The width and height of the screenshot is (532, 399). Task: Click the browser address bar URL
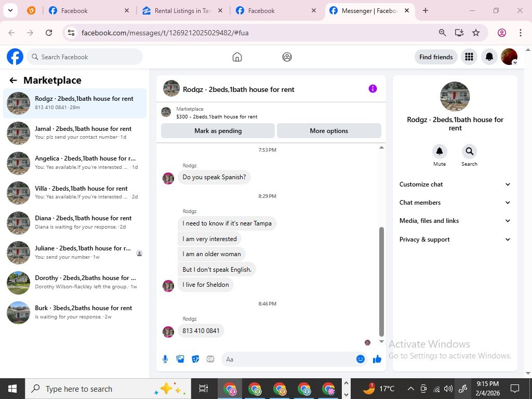coord(165,33)
